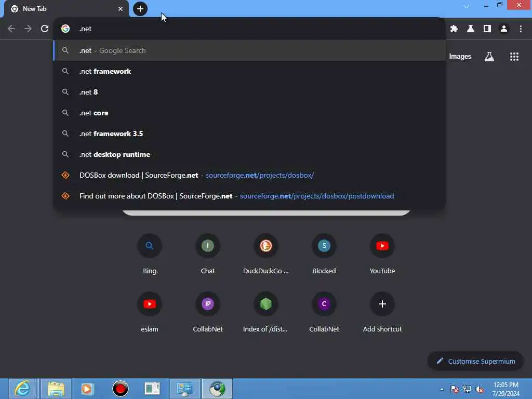Choose the '.net desktop runtime' suggestion
Image resolution: width=532 pixels, height=399 pixels.
(x=249, y=154)
